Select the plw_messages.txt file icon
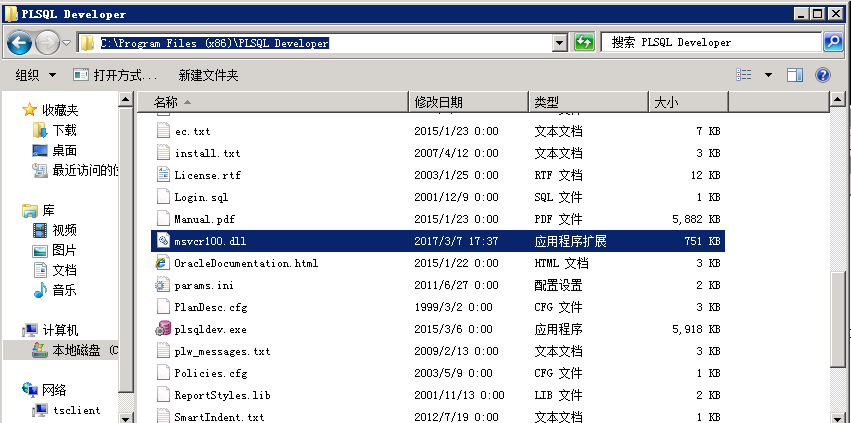Screen dimensions: 851x423 (x=163, y=351)
